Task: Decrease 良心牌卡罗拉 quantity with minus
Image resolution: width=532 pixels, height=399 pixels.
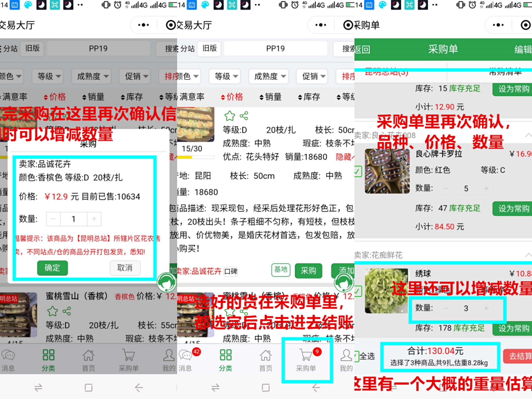Action: [445, 188]
